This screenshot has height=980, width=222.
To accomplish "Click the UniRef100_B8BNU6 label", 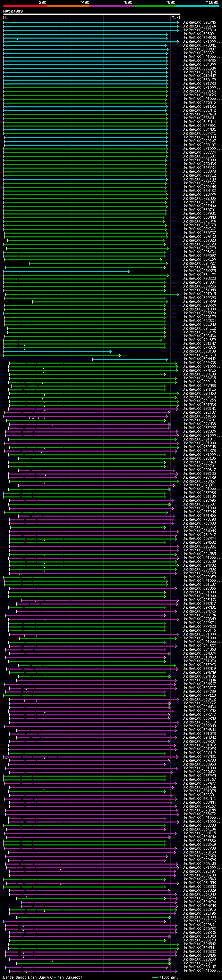I will pyautogui.click(x=199, y=955).
